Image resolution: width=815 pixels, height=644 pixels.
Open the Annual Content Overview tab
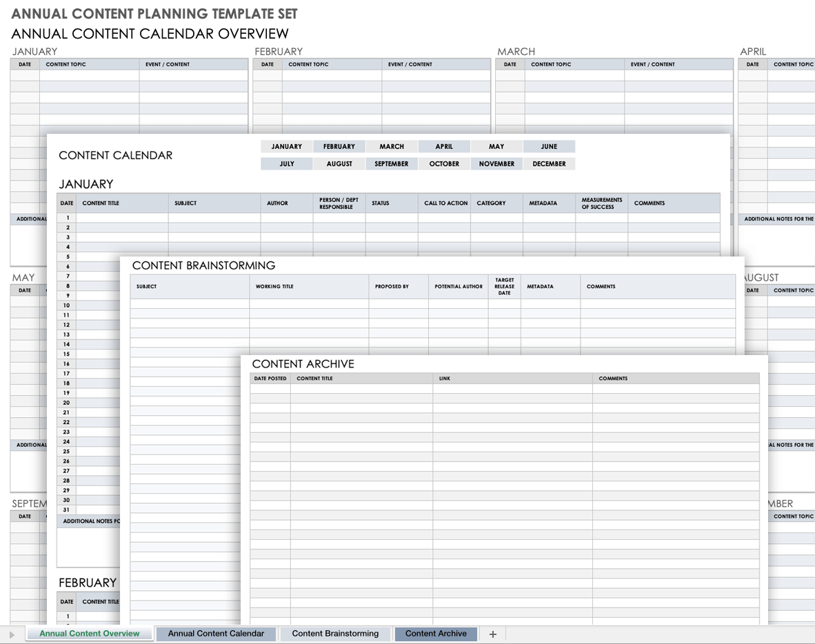click(x=89, y=634)
